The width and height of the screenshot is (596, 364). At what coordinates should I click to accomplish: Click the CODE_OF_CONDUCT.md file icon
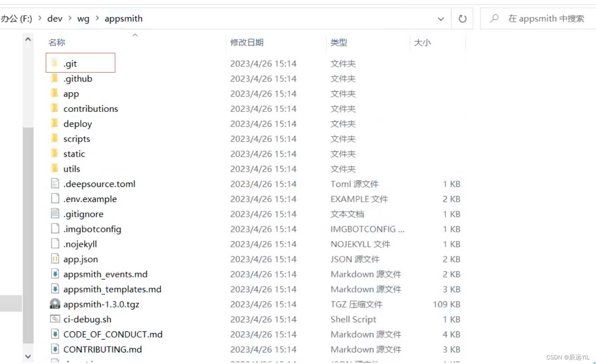click(55, 334)
